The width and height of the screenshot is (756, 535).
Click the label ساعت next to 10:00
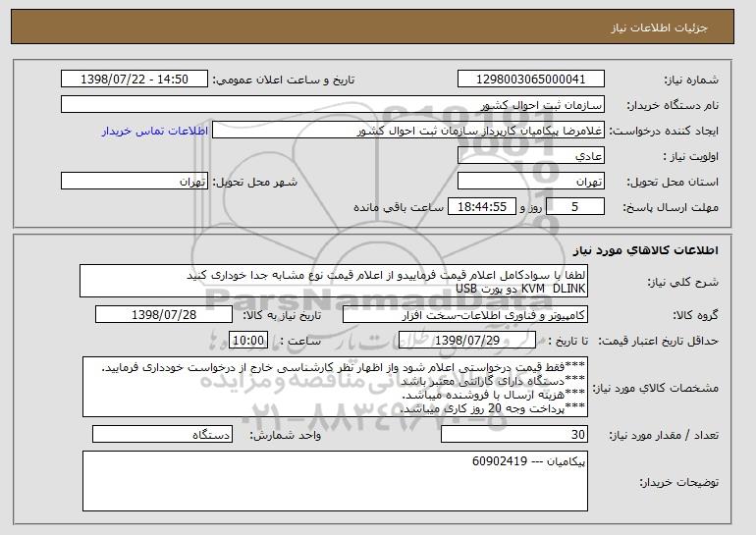300,342
